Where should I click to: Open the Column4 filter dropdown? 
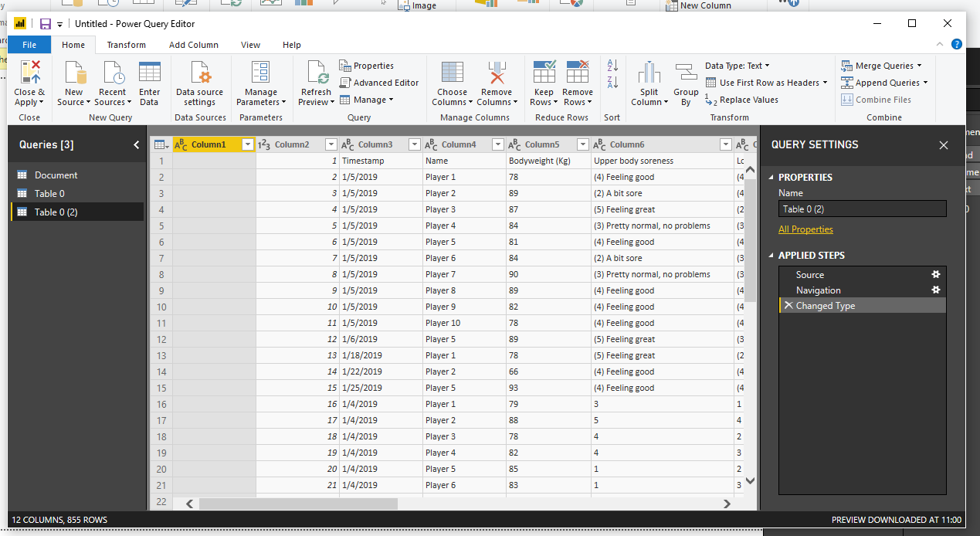click(497, 144)
